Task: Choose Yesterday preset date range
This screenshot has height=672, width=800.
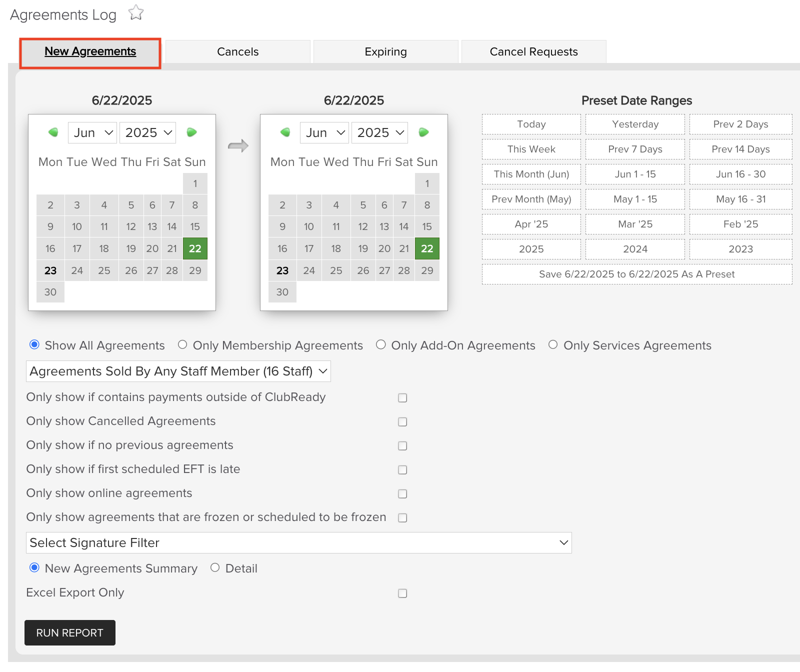Action: (635, 124)
